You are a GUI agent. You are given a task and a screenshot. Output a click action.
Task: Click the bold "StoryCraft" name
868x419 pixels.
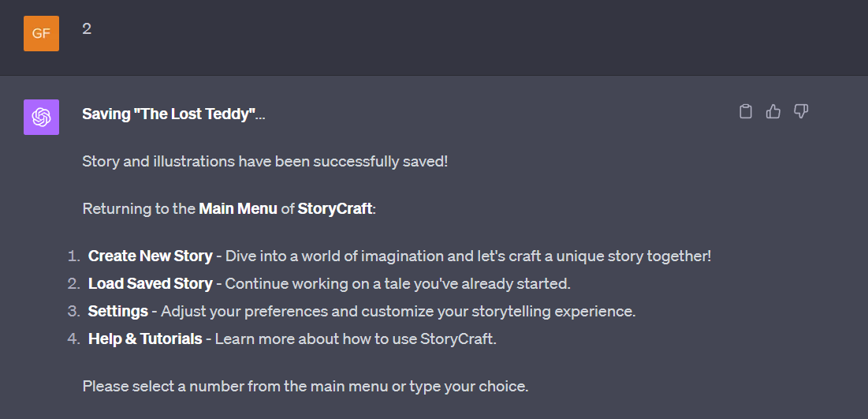pyautogui.click(x=335, y=209)
